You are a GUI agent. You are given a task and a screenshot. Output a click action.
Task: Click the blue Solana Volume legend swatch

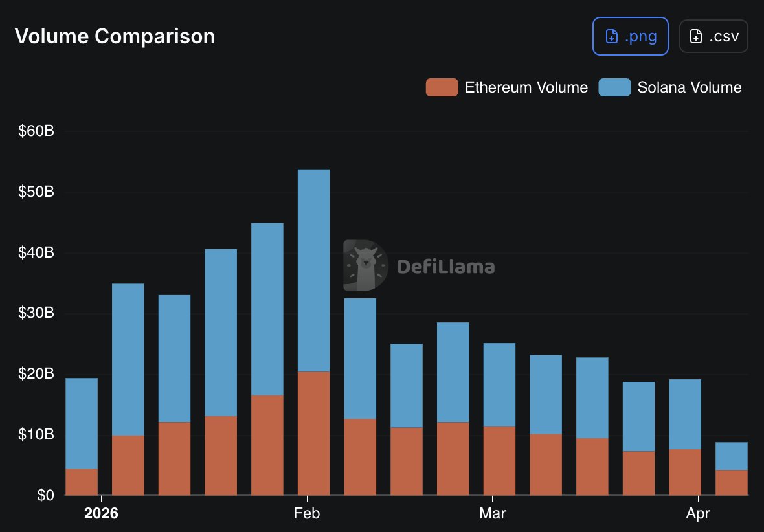point(614,87)
